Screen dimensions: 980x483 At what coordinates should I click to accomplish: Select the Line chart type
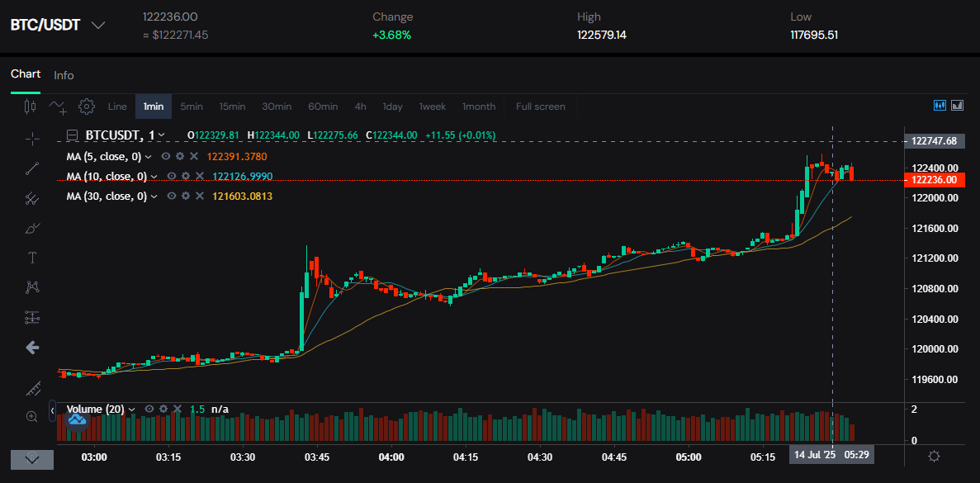coord(117,107)
